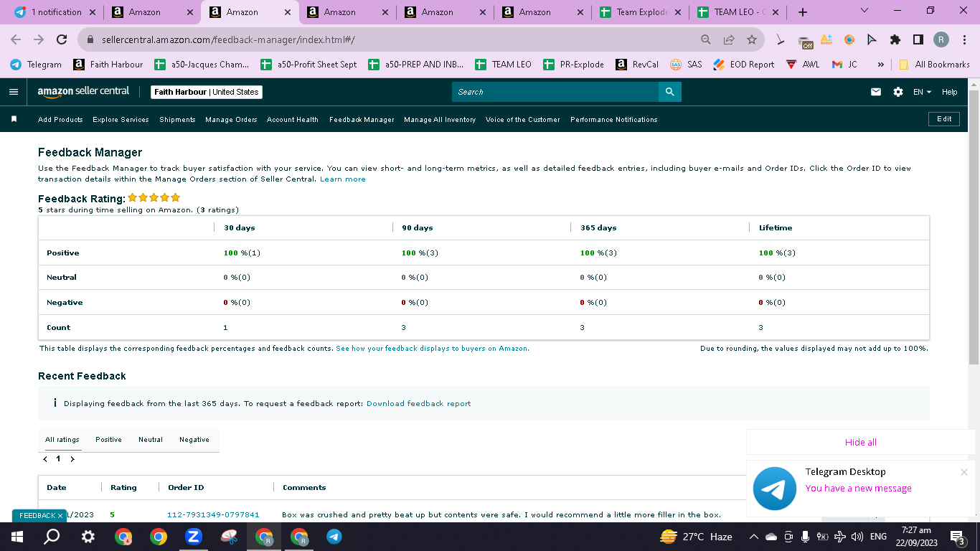Click the bookmark flag icon in navigation bar
This screenshot has width=980, height=551.
pos(14,119)
